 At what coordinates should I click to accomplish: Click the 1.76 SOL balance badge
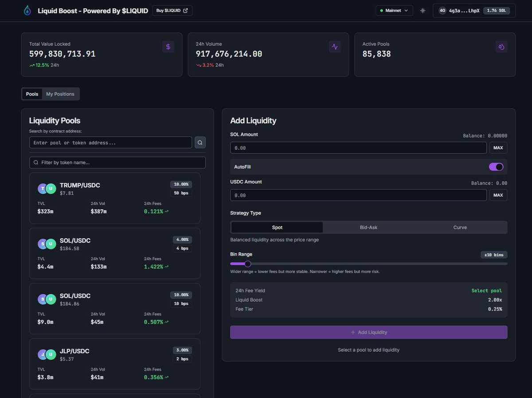point(497,11)
